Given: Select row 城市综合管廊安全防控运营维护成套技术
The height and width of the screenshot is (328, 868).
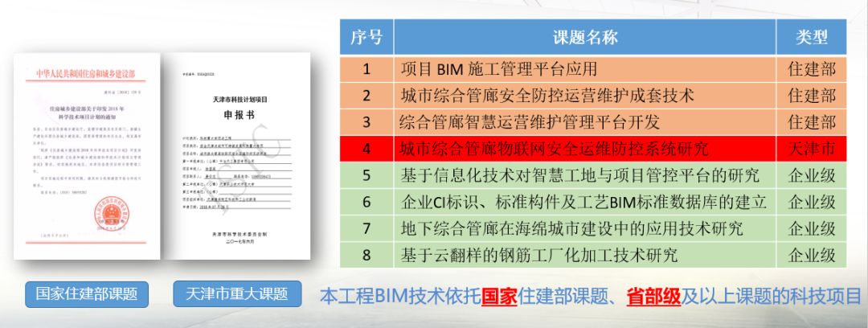Looking at the screenshot, I should coord(593,96).
